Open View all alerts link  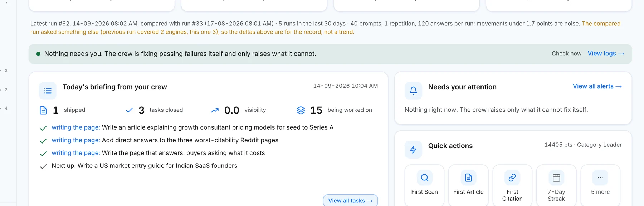click(597, 86)
